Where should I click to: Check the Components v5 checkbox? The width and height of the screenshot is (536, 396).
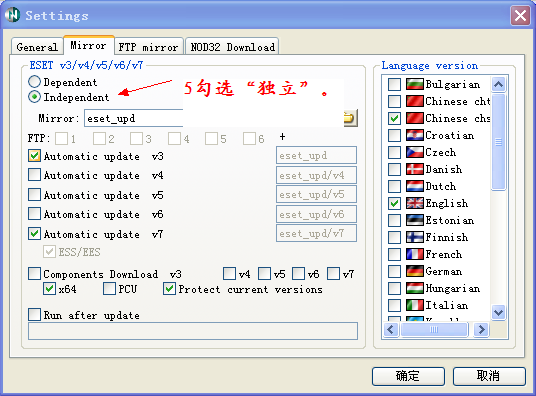point(264,274)
